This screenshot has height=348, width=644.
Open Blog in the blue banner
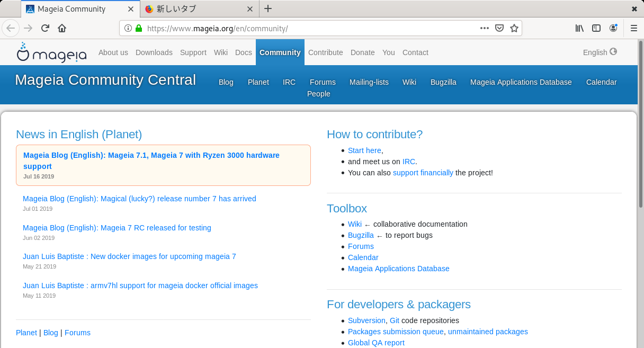pyautogui.click(x=226, y=82)
